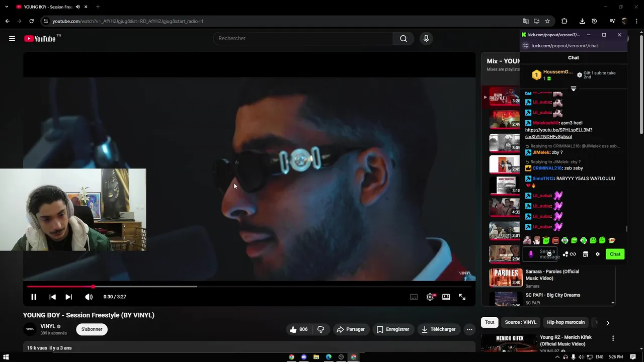
Task: Click the youtube.com address bar URL
Action: 128,21
